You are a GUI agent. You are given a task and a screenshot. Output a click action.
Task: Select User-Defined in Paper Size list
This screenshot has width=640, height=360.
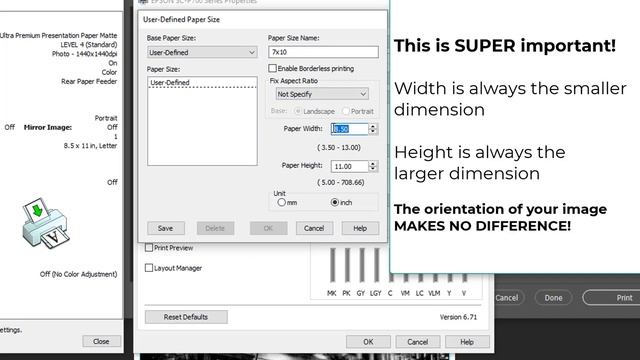click(202, 82)
